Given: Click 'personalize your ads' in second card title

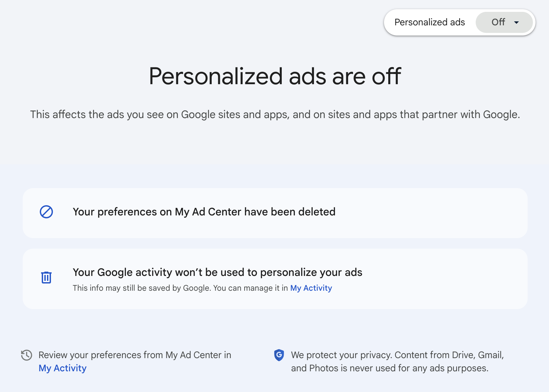Looking at the screenshot, I should point(311,273).
